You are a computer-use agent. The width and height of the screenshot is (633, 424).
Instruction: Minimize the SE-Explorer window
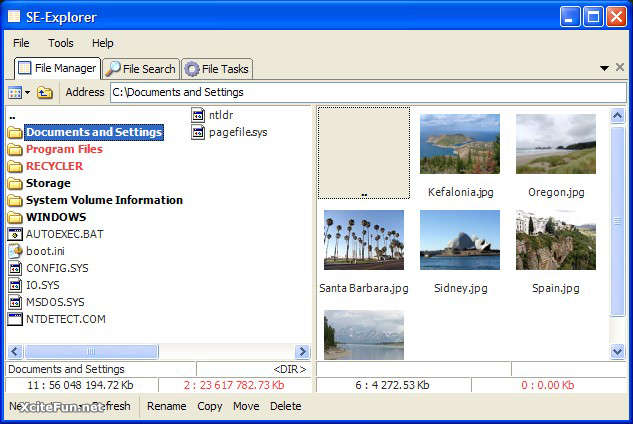[x=570, y=17]
